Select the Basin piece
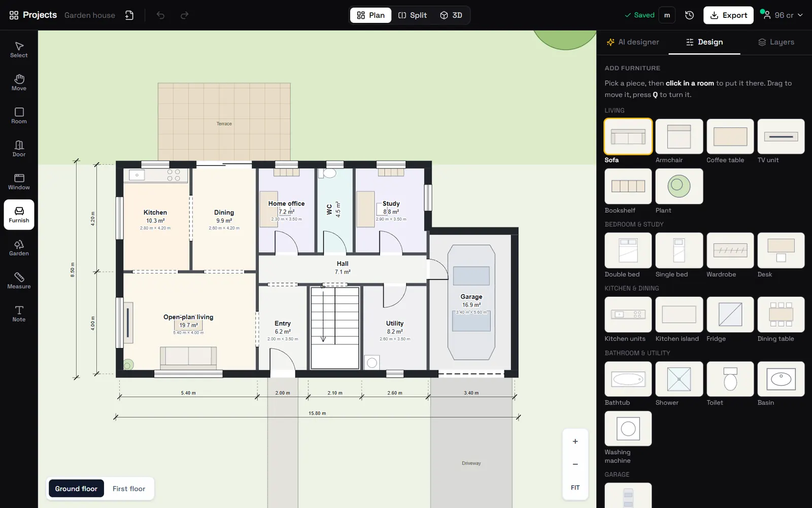 point(781,379)
